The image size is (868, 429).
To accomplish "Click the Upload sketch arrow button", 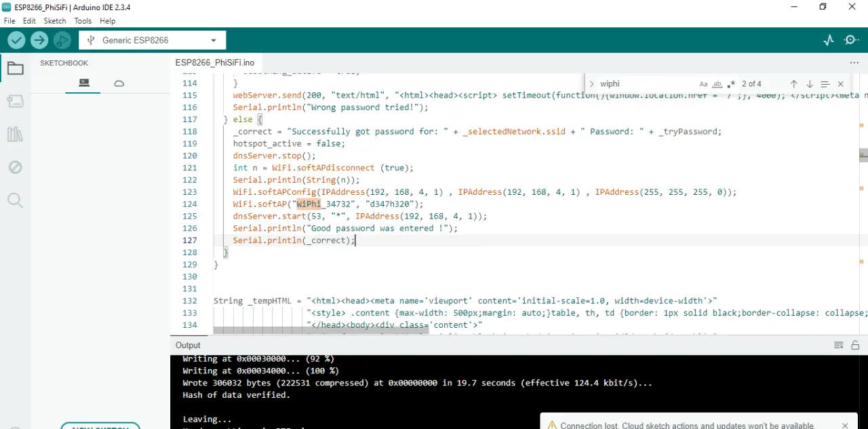I will pos(39,41).
